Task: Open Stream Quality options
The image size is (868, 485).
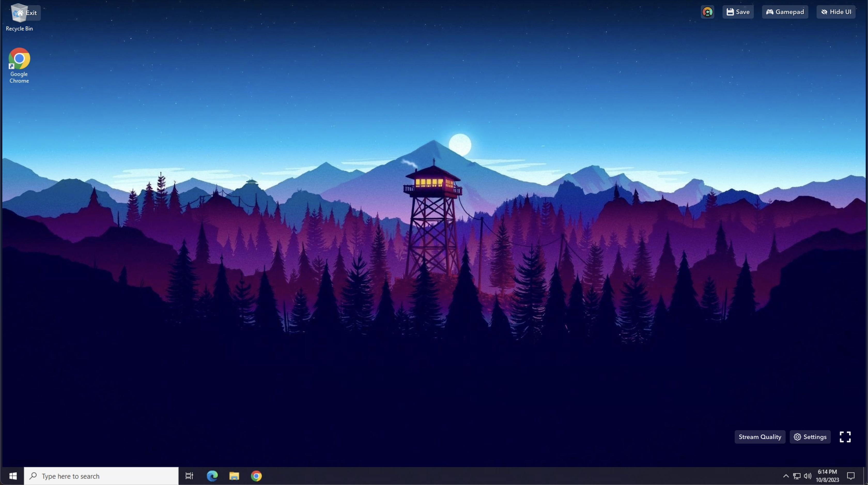Action: 760,437
